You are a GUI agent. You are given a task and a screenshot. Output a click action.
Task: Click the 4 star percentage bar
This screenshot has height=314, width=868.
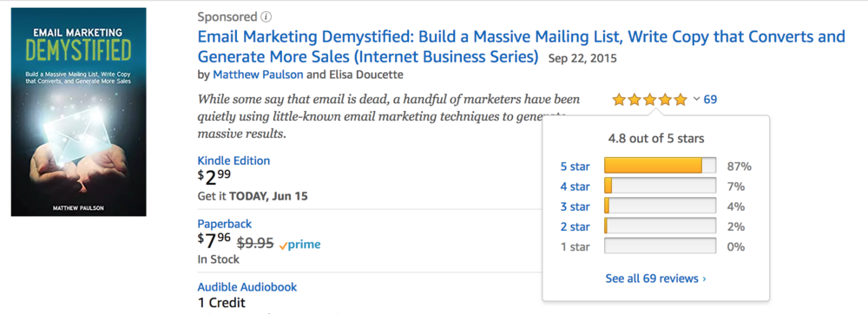tap(660, 186)
